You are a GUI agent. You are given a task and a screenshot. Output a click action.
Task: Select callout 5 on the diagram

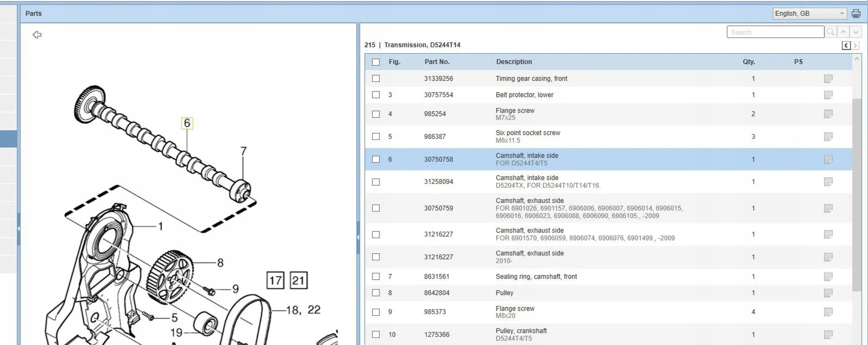pos(174,318)
